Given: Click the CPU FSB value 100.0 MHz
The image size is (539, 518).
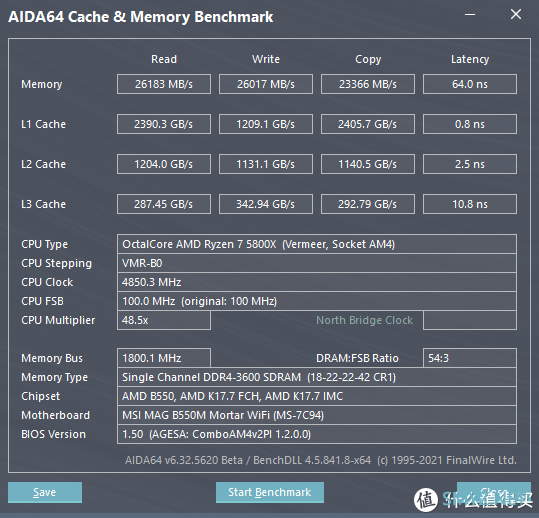Looking at the screenshot, I should pos(317,301).
